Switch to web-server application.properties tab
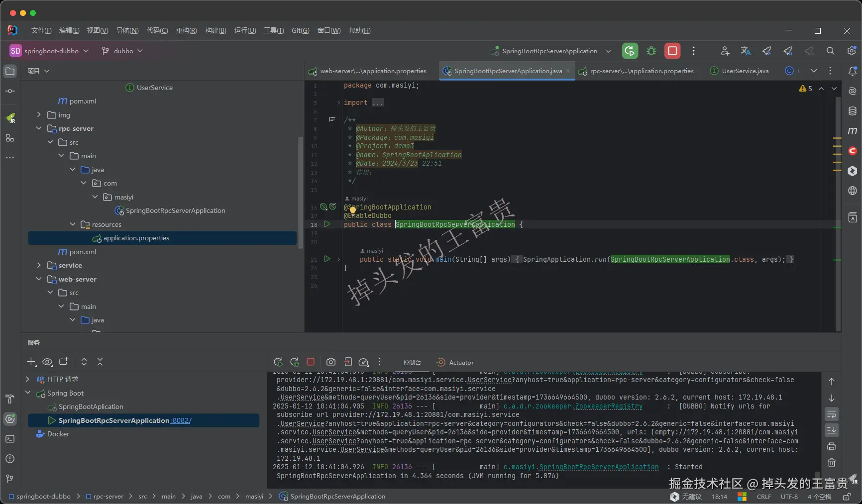862x504 pixels. coord(368,71)
